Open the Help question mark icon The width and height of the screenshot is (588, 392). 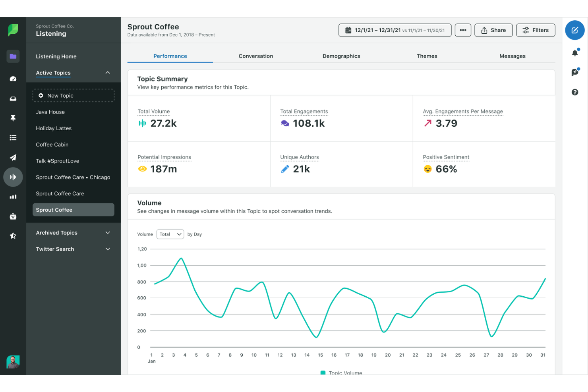(575, 92)
